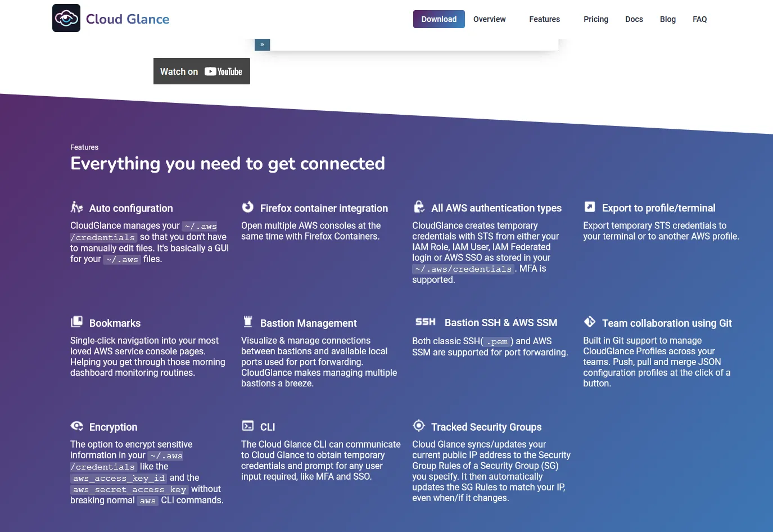Click the Auto configuration feature icon
The width and height of the screenshot is (773, 532).
point(77,208)
